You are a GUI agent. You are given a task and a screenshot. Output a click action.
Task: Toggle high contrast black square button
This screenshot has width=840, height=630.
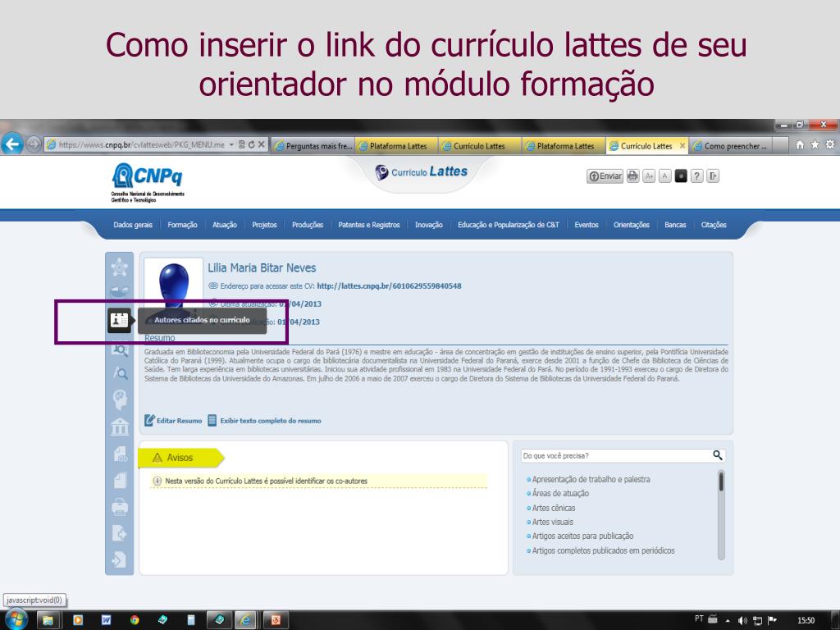click(681, 176)
